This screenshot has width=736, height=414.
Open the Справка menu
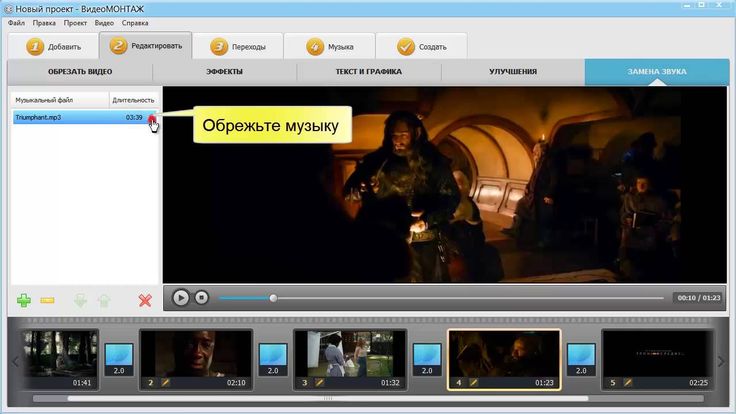[x=135, y=23]
